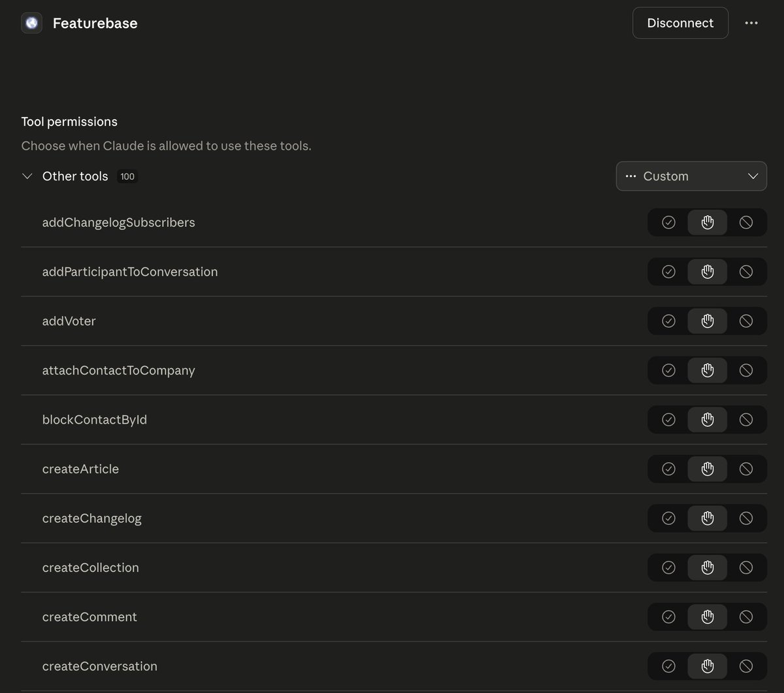The image size is (784, 693).
Task: Click the Other tools section label
Action: [75, 176]
